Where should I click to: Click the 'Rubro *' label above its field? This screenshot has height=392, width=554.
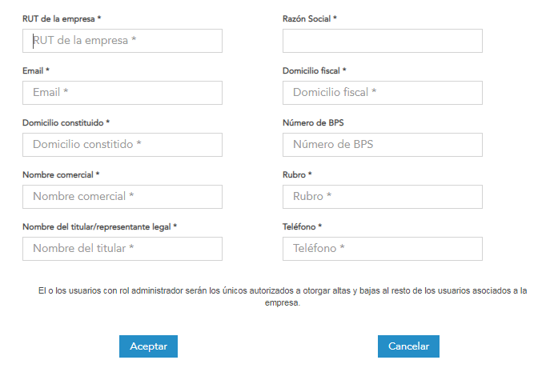(297, 174)
